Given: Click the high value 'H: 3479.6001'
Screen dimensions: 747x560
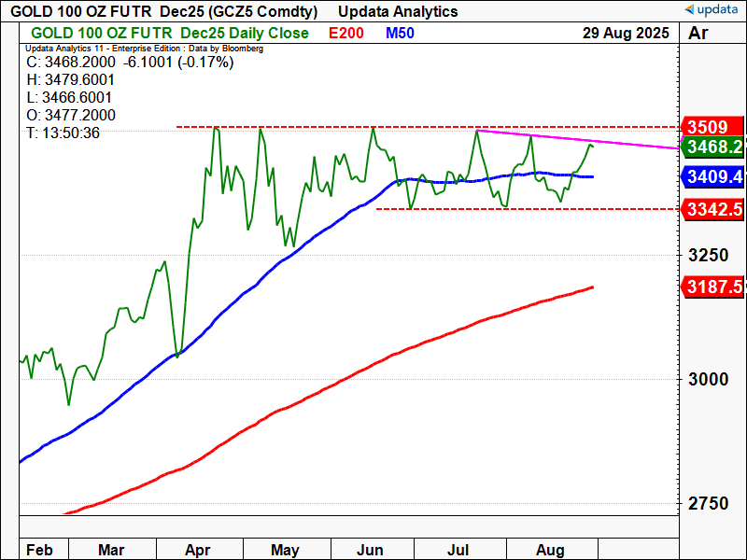Looking at the screenshot, I should tap(71, 79).
